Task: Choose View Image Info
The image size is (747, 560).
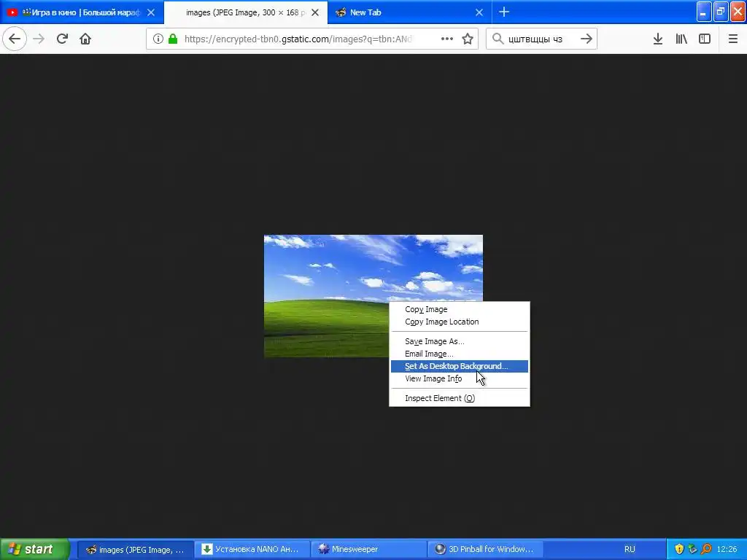Action: pos(460,378)
